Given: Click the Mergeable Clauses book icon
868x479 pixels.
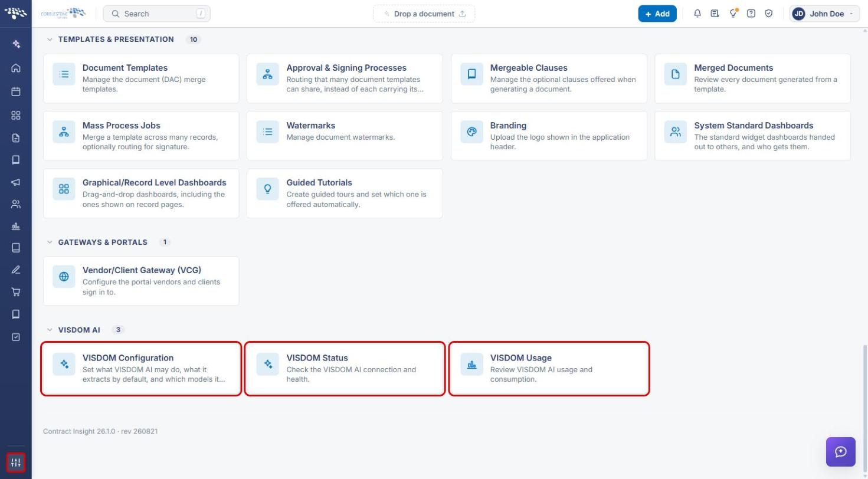Looking at the screenshot, I should click(x=471, y=74).
